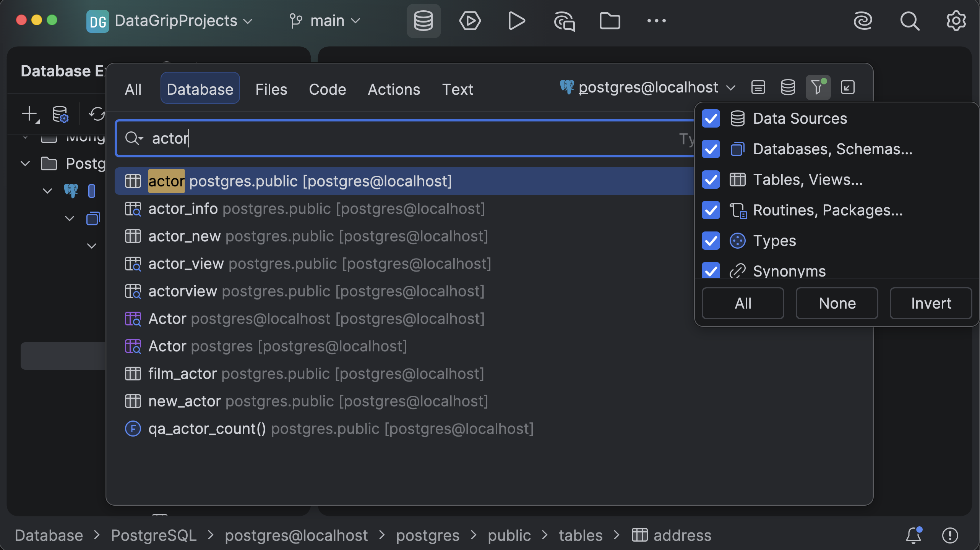Open the AI chat bubbles icon
The width and height of the screenshot is (980, 550).
pos(564,21)
